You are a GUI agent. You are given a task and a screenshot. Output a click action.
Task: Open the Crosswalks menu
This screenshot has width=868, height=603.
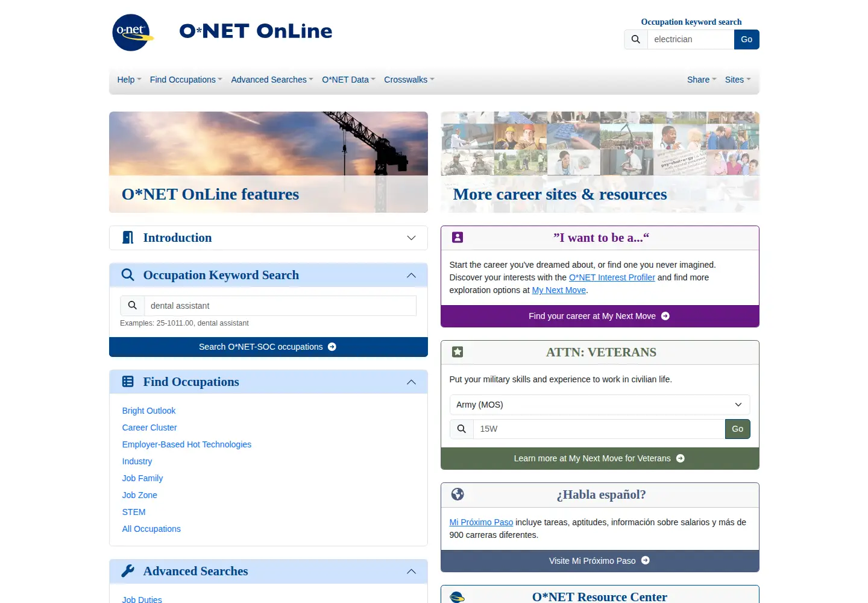(x=409, y=80)
